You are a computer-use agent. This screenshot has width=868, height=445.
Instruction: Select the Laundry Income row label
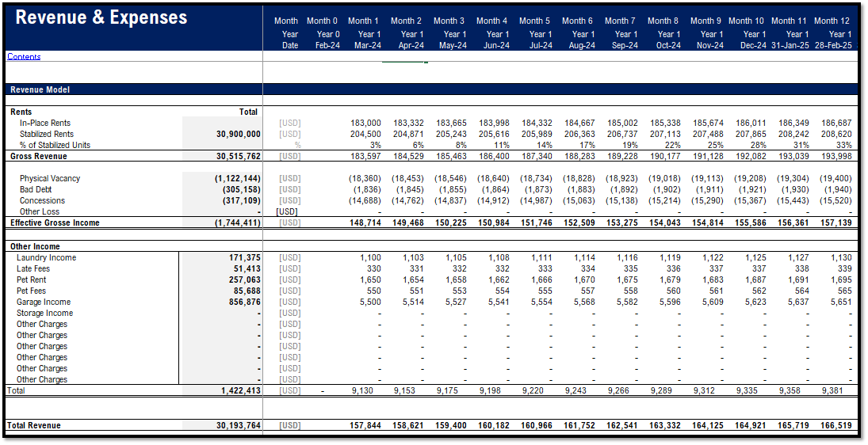click(x=47, y=258)
